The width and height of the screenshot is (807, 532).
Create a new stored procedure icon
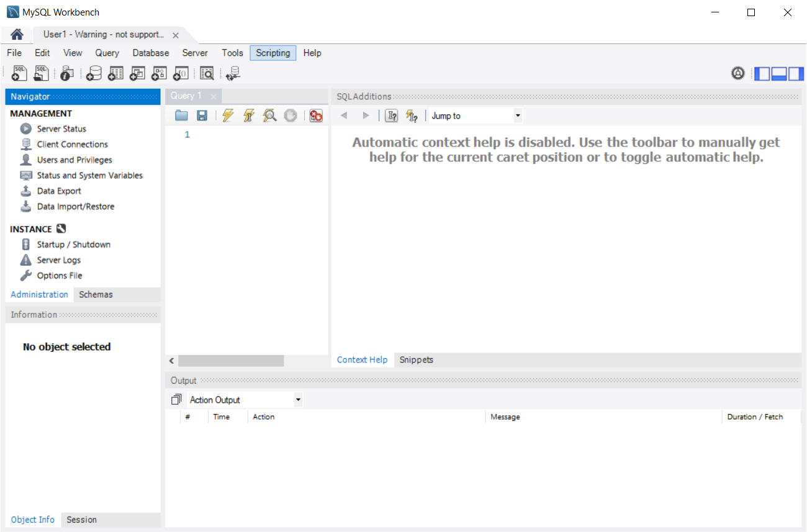pos(159,73)
